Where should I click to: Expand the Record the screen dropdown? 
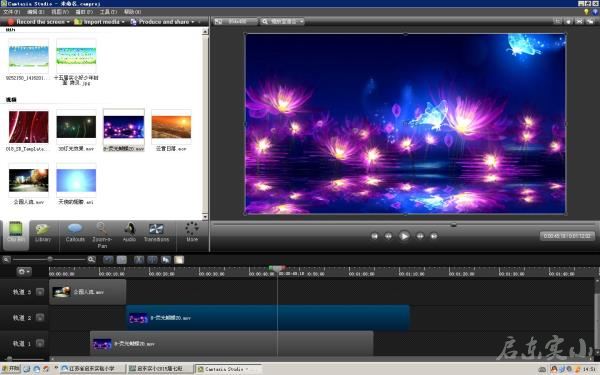[x=68, y=22]
